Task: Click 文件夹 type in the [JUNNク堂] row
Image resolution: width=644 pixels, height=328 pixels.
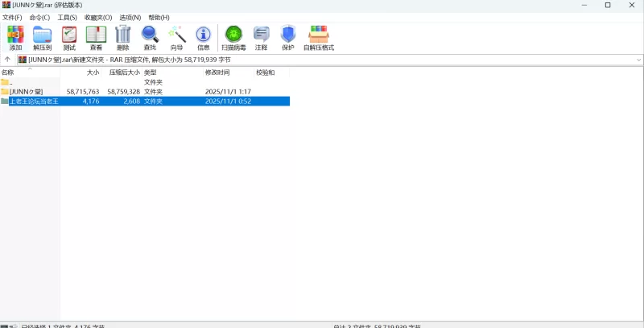Action: [x=153, y=92]
